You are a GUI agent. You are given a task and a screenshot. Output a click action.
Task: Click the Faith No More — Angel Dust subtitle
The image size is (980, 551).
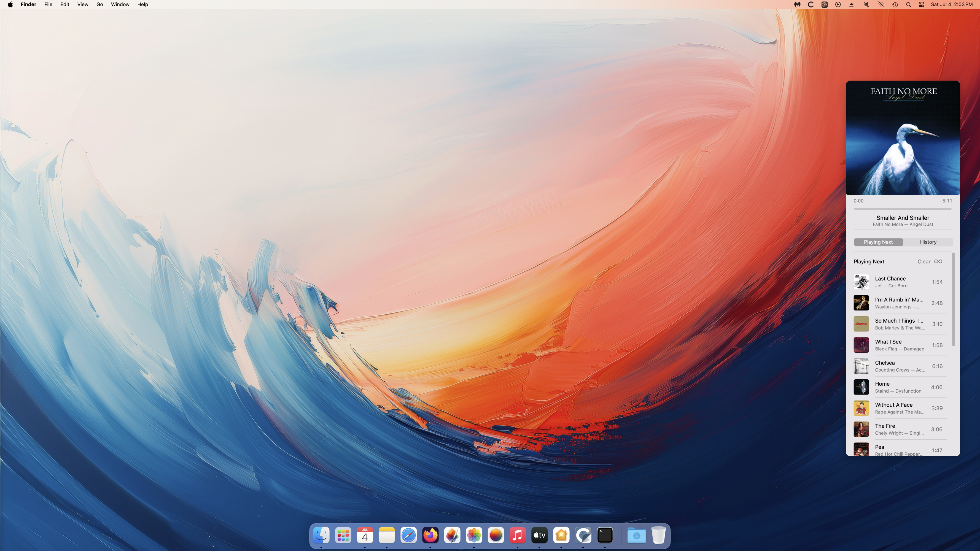(903, 224)
